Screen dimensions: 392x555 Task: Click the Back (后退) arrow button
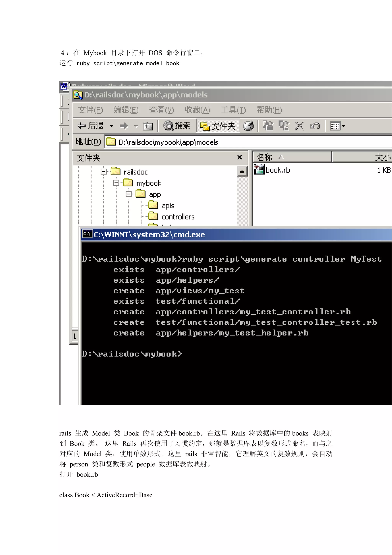[x=90, y=126]
